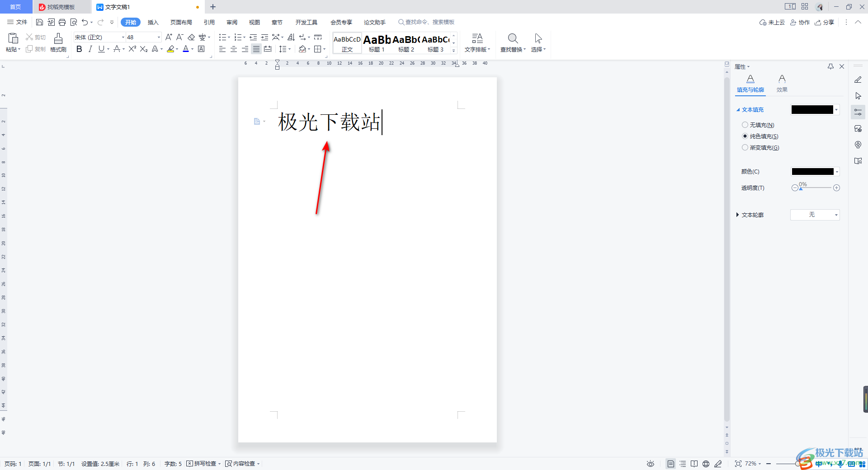
Task: Switch to reading layout view
Action: point(694,464)
